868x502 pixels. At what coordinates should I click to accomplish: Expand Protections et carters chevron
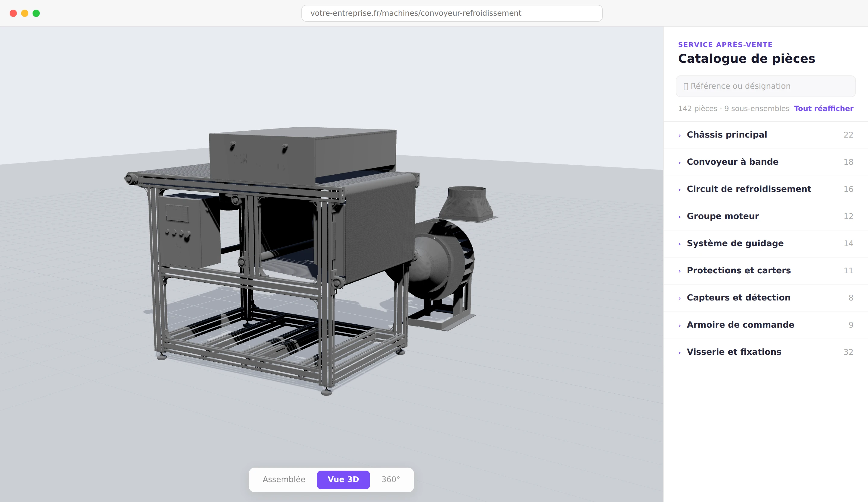(679, 271)
